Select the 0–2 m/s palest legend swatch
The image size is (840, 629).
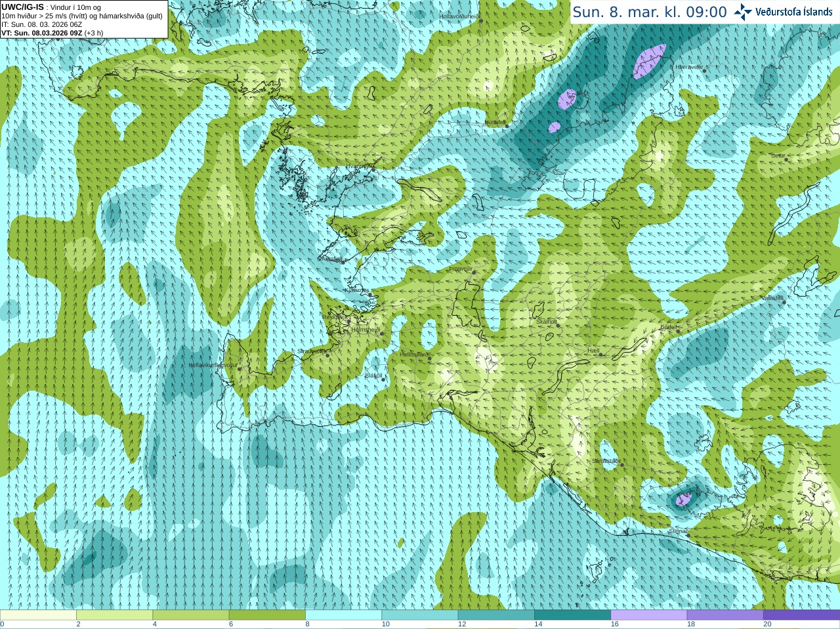tap(38, 615)
